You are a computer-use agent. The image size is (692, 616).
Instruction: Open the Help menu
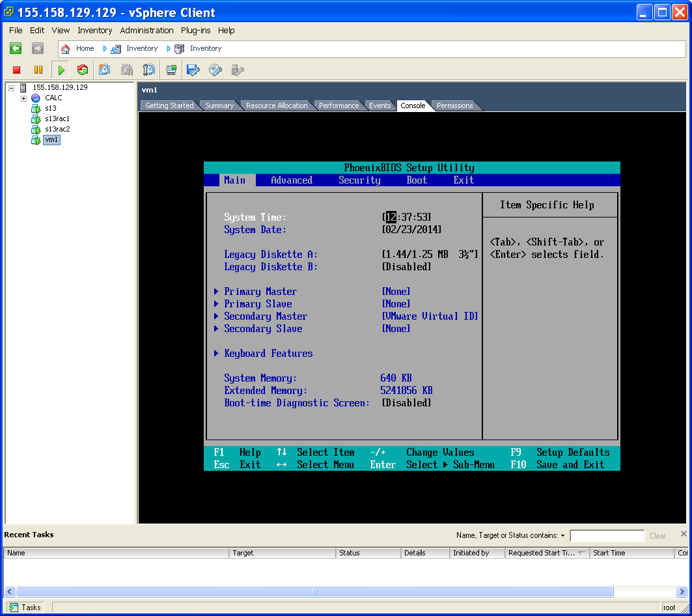[x=226, y=31]
